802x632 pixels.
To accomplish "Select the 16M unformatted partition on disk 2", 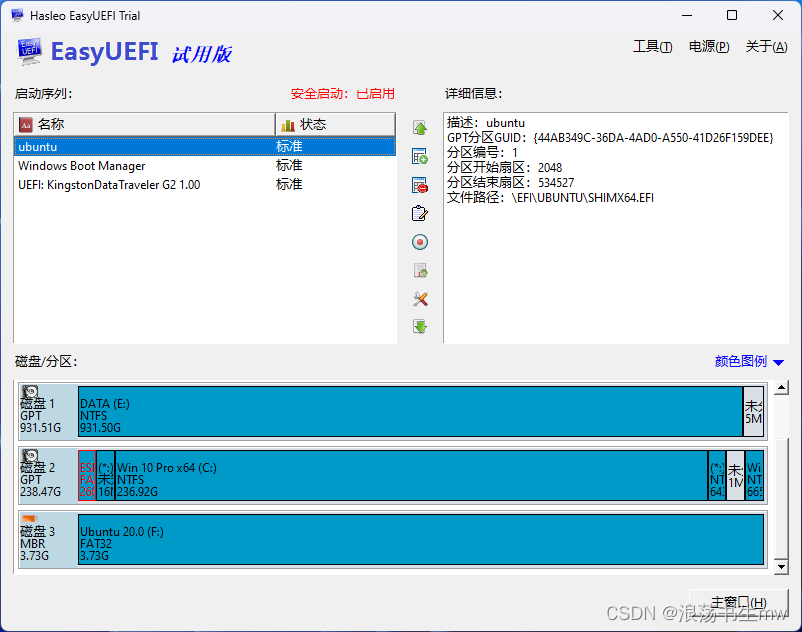I will [105, 475].
